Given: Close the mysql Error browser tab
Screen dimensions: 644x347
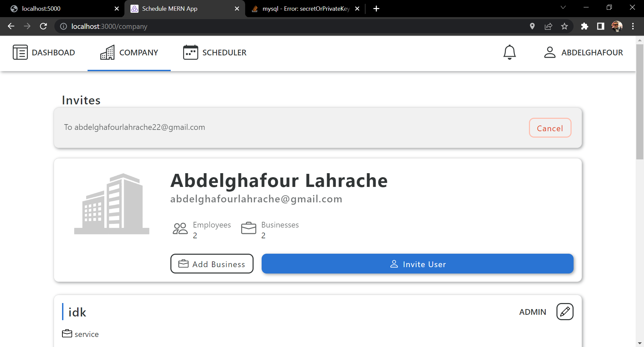Looking at the screenshot, I should 357,9.
